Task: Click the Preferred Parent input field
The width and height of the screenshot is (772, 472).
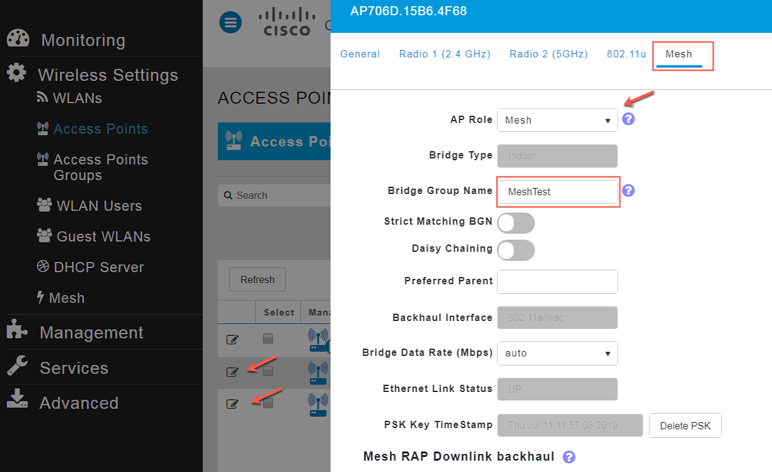Action: coord(557,282)
